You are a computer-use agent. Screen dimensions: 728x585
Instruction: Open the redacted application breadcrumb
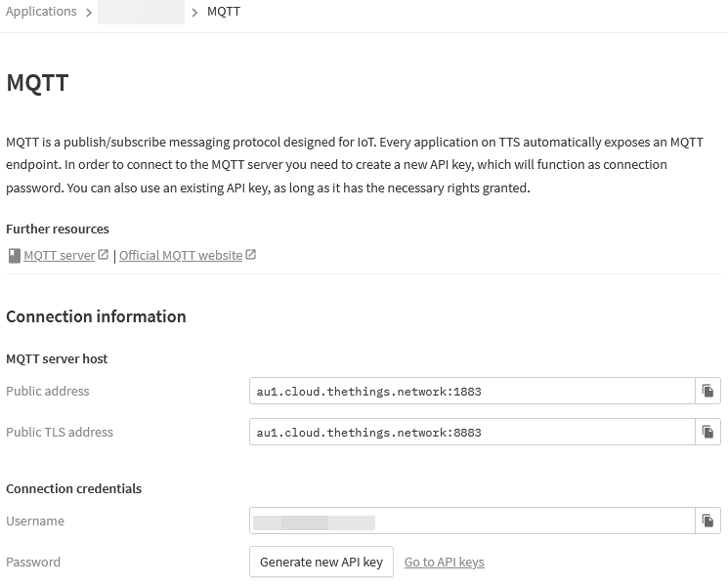pos(141,12)
